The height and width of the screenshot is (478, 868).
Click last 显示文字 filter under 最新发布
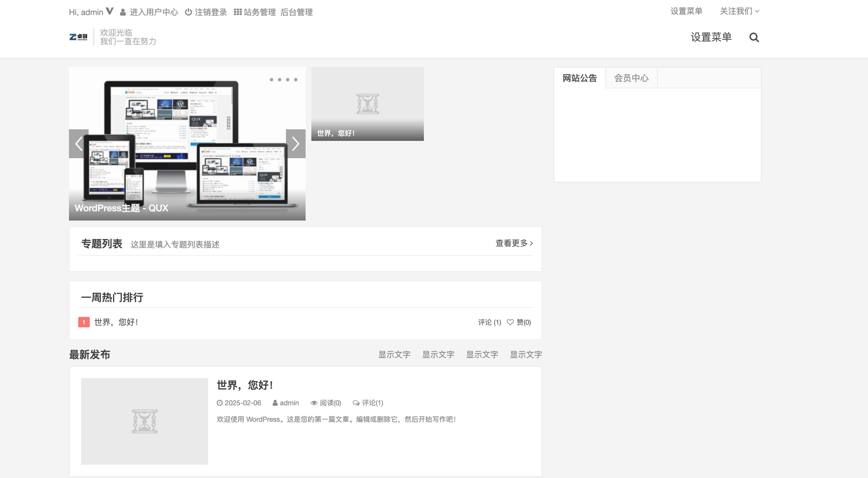coord(526,354)
